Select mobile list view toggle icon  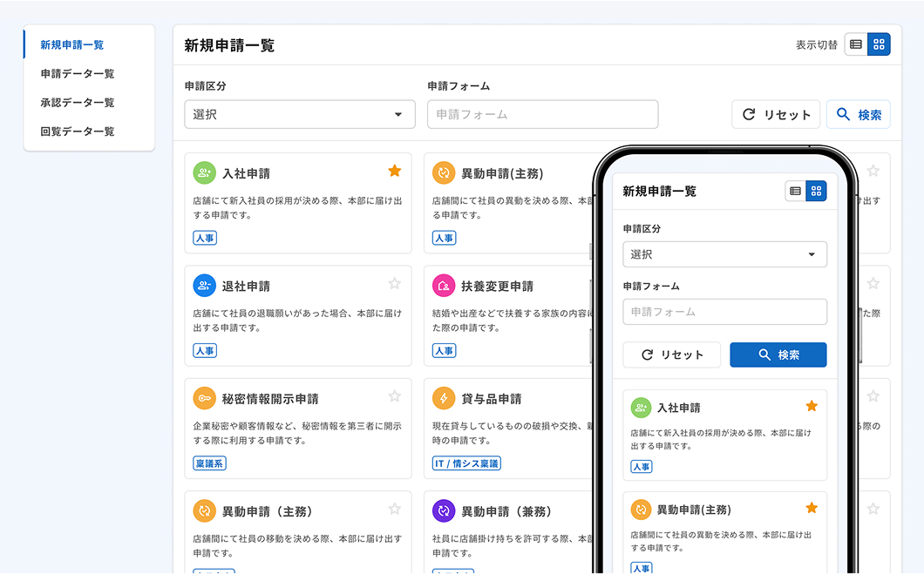[x=795, y=191]
